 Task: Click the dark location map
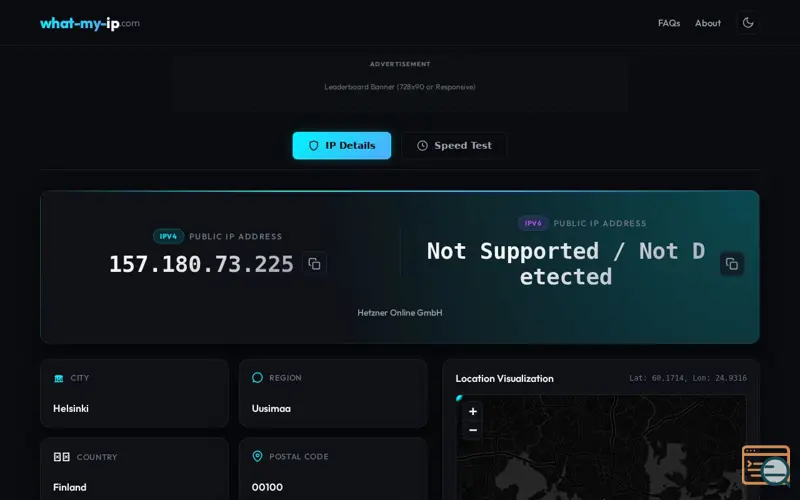pyautogui.click(x=601, y=448)
